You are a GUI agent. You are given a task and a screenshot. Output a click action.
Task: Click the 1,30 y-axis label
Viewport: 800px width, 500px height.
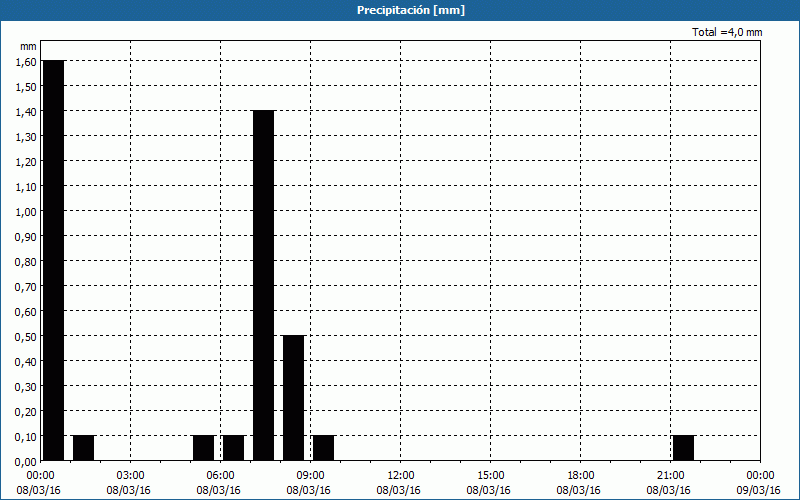click(x=26, y=136)
